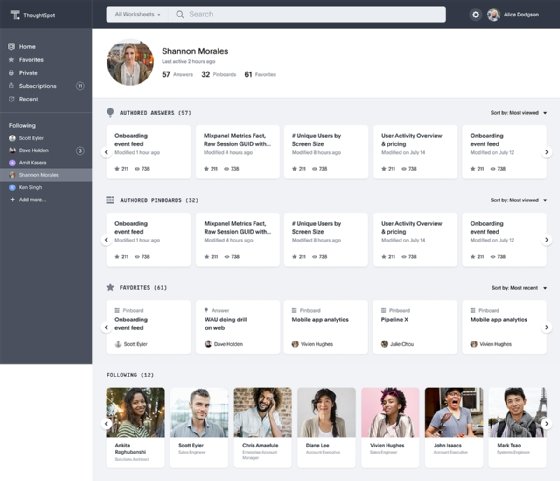The height and width of the screenshot is (481, 560).
Task: Click the Authored Answers lightbulb icon
Action: (x=110, y=112)
